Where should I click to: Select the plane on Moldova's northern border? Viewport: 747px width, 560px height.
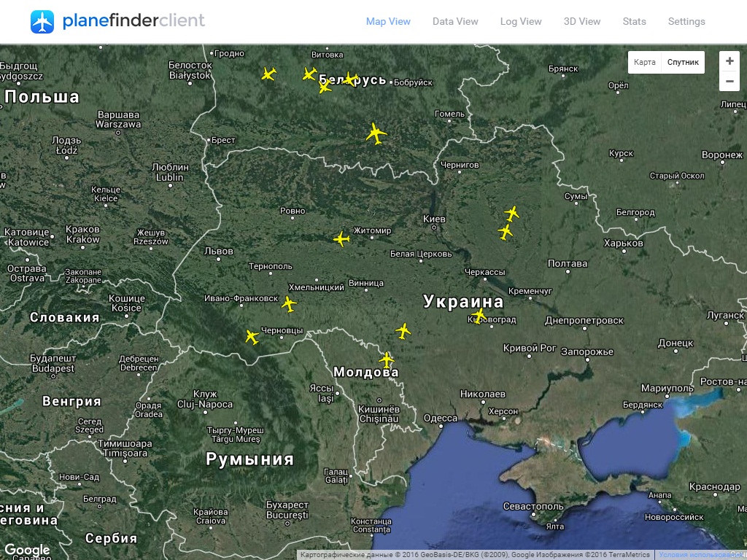point(387,359)
